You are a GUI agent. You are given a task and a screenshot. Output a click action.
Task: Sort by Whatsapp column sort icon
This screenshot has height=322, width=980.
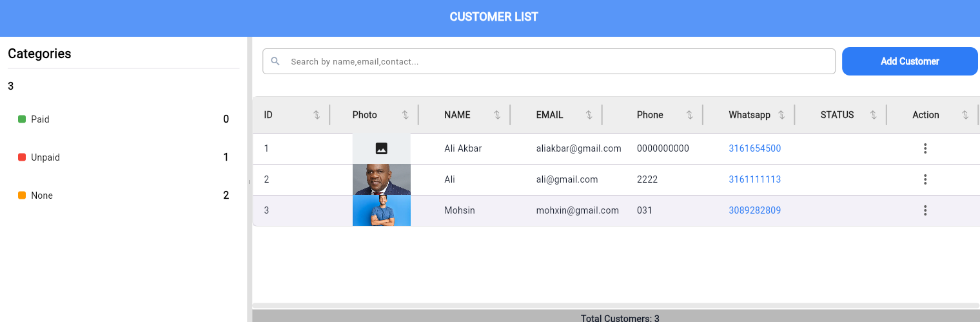(781, 115)
